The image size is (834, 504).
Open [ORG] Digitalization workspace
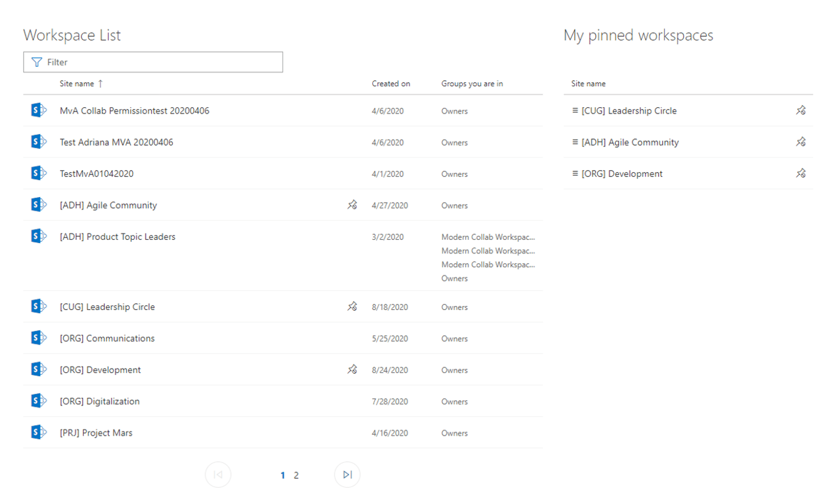(x=100, y=402)
